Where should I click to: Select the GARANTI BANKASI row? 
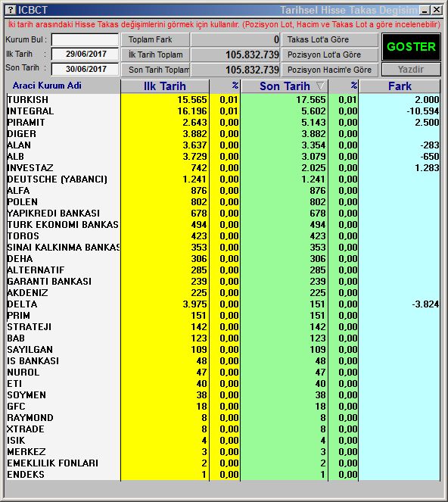pos(223,282)
